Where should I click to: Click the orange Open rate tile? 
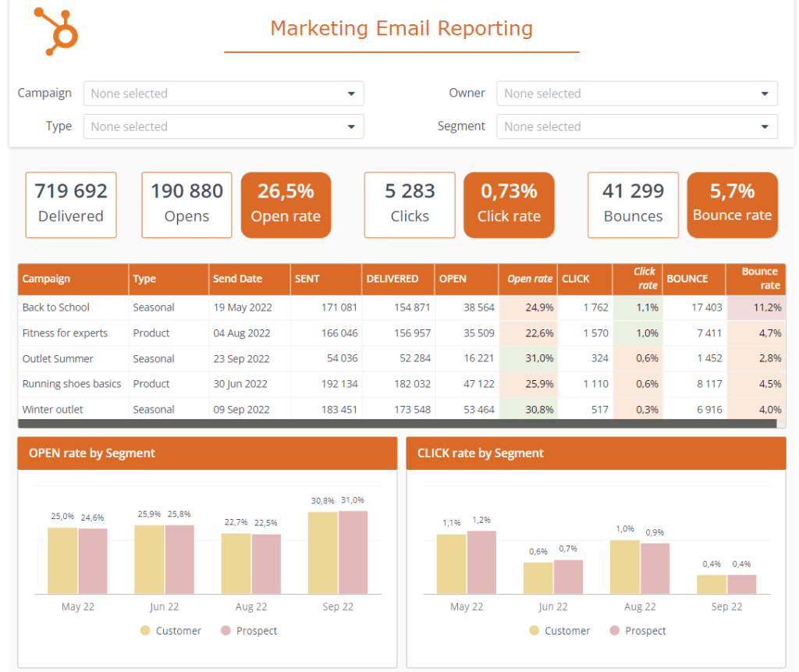pyautogui.click(x=286, y=204)
